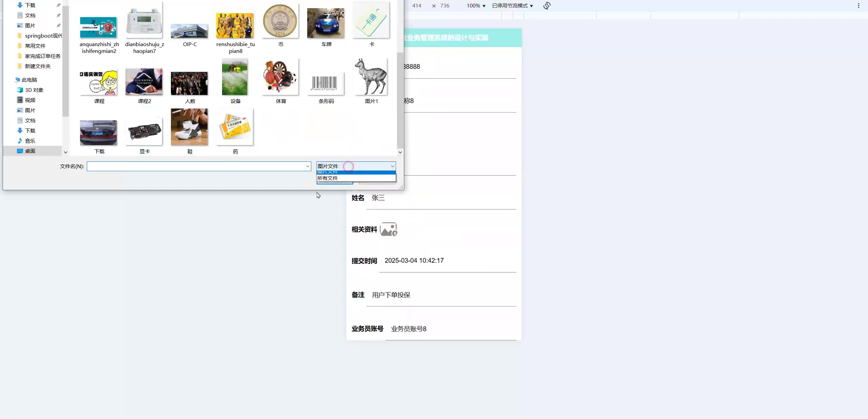
Task: Open pinned 下载 downloads quick access item
Action: tap(30, 5)
